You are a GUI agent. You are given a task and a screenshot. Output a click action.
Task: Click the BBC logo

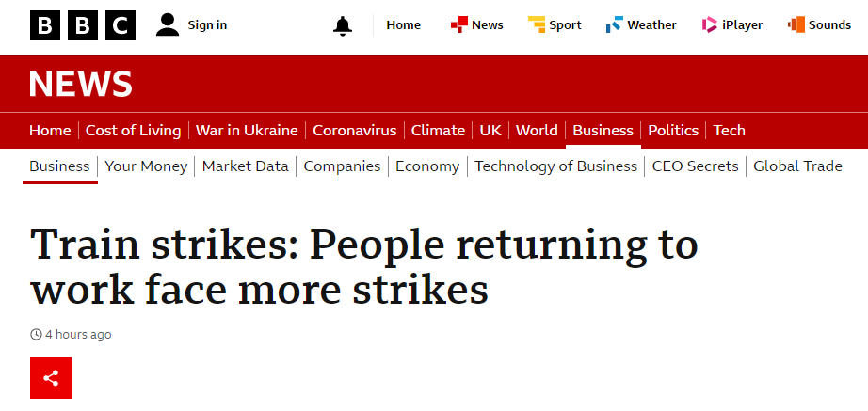tap(83, 25)
